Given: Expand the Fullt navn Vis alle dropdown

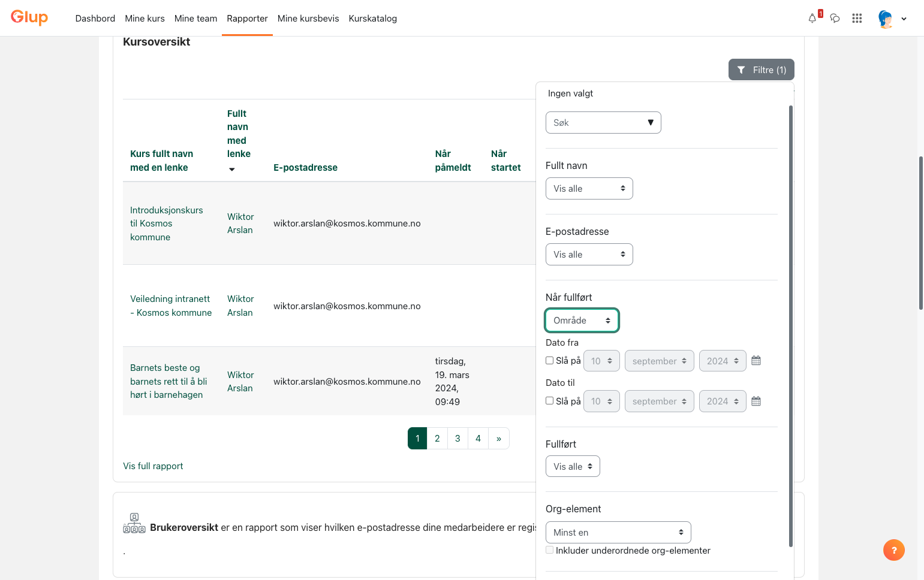Looking at the screenshot, I should tap(589, 189).
